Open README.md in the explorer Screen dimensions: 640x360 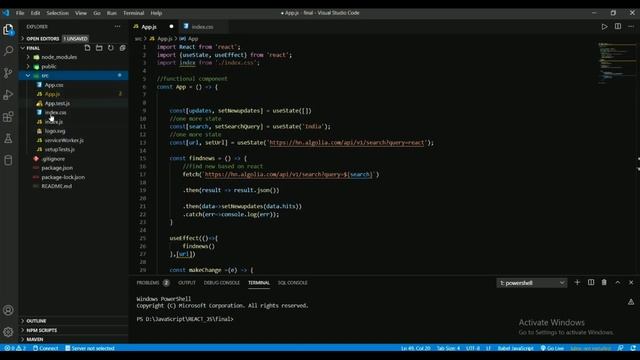pos(57,186)
